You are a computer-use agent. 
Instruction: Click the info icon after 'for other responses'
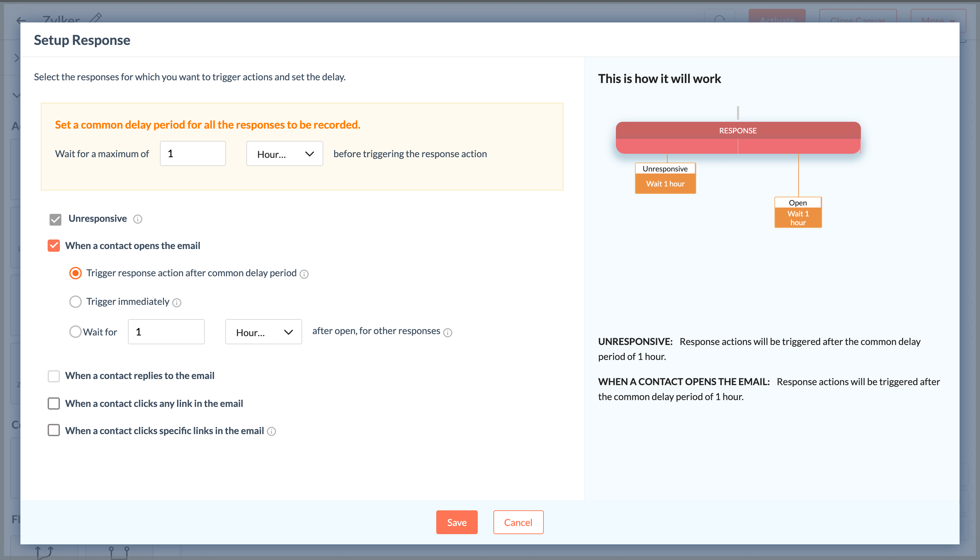[x=448, y=332]
